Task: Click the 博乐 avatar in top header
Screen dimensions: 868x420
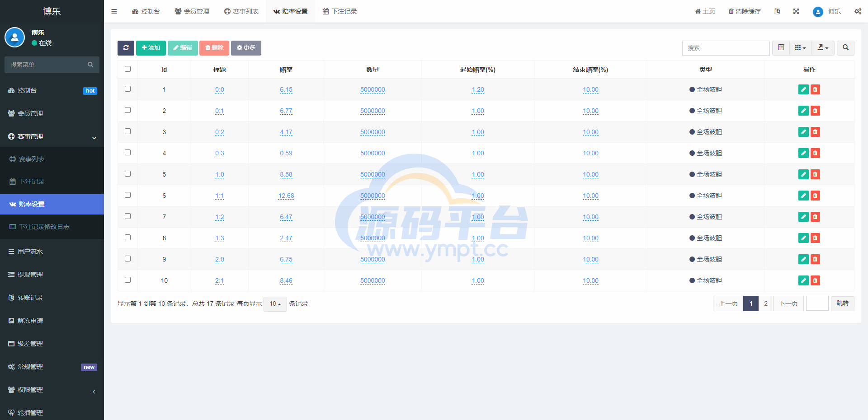Action: click(x=817, y=12)
